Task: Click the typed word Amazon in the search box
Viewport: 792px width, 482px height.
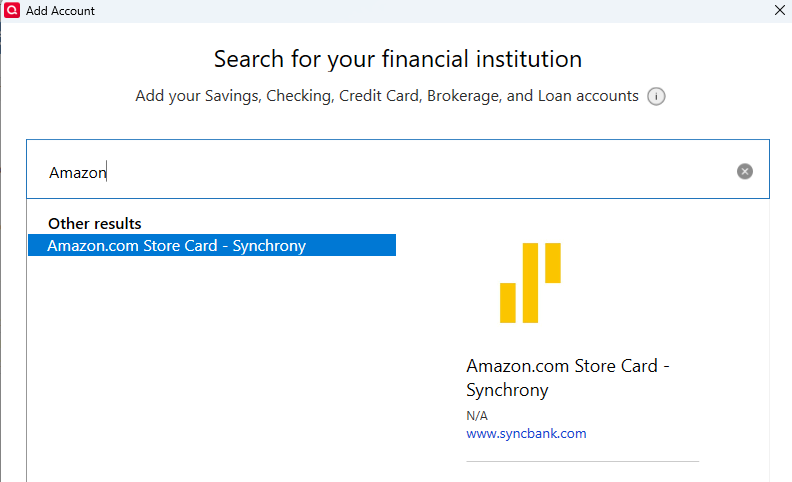Action: [77, 172]
